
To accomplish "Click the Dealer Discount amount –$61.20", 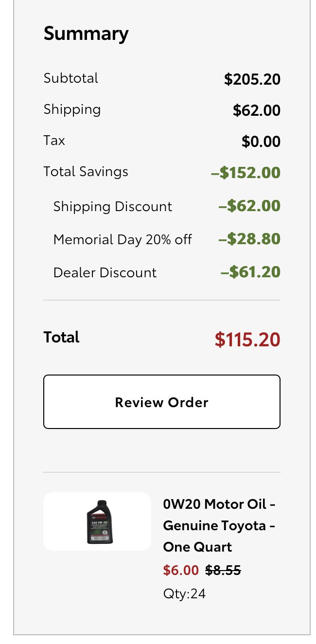I will click(250, 272).
